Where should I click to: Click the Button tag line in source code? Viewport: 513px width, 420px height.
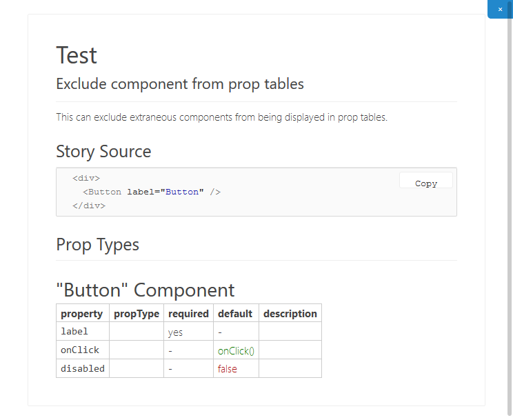pyautogui.click(x=152, y=192)
